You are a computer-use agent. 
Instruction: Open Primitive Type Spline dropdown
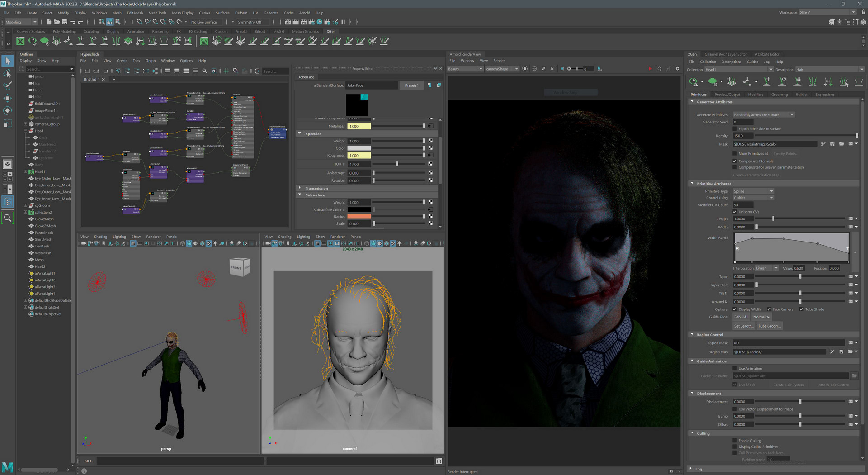[753, 191]
